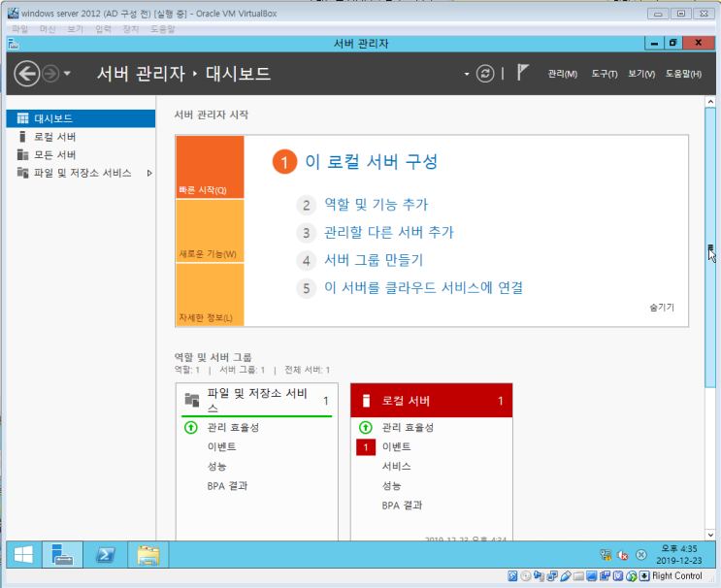Click 이벤트 in 파일 및 저장소 서비스 tile
Viewport: 721px width, 588px height.
coord(221,447)
